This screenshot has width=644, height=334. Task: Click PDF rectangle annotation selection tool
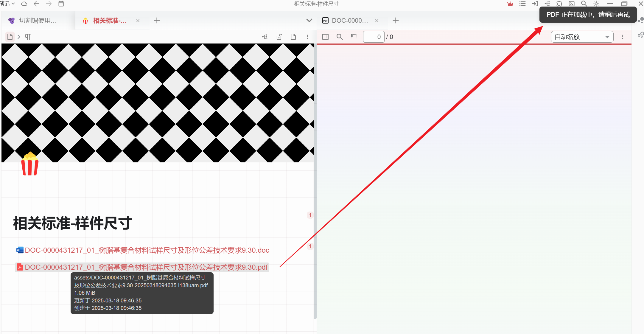tap(354, 37)
